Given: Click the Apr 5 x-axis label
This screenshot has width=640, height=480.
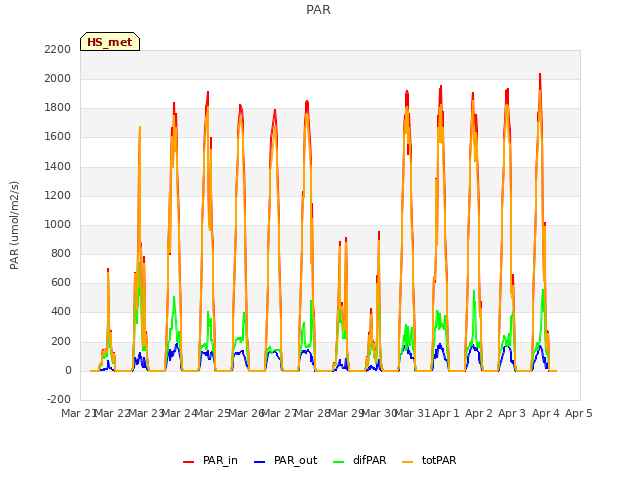Looking at the screenshot, I should (579, 413).
